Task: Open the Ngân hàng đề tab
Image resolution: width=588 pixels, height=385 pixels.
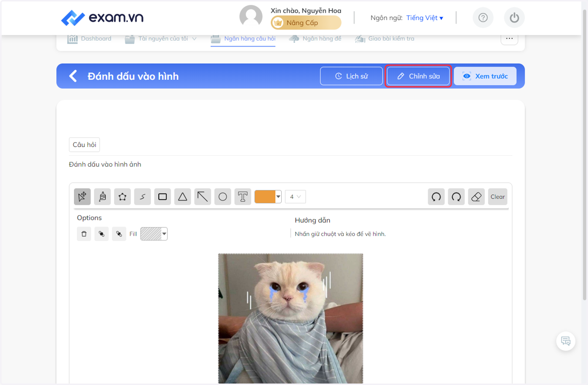Action: (315, 39)
